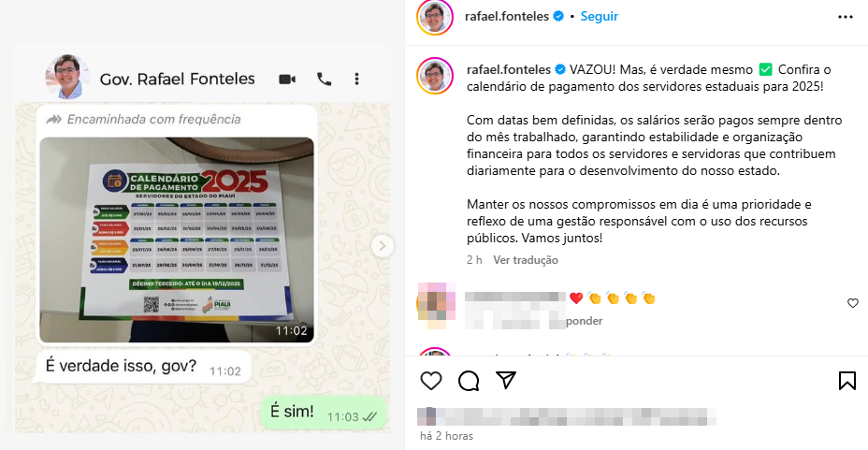The height and width of the screenshot is (450, 868).
Task: Open the caption's rafael.fonteles avatar
Action: tap(435, 76)
